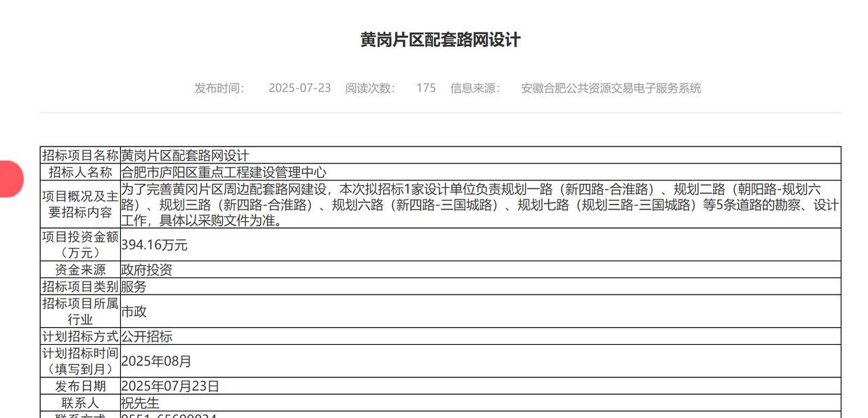868x418 pixels.
Task: Click the 计划招标方式 label cell
Action: tap(80, 336)
